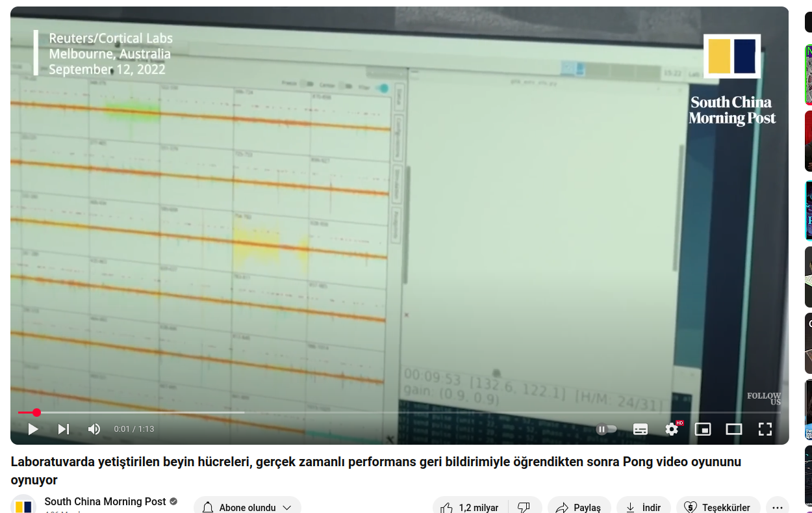Enable theater mode view
Viewport: 812px width, 513px height.
click(x=734, y=429)
